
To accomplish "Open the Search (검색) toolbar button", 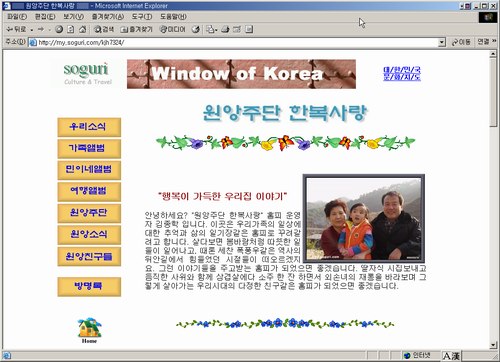I will (104, 29).
